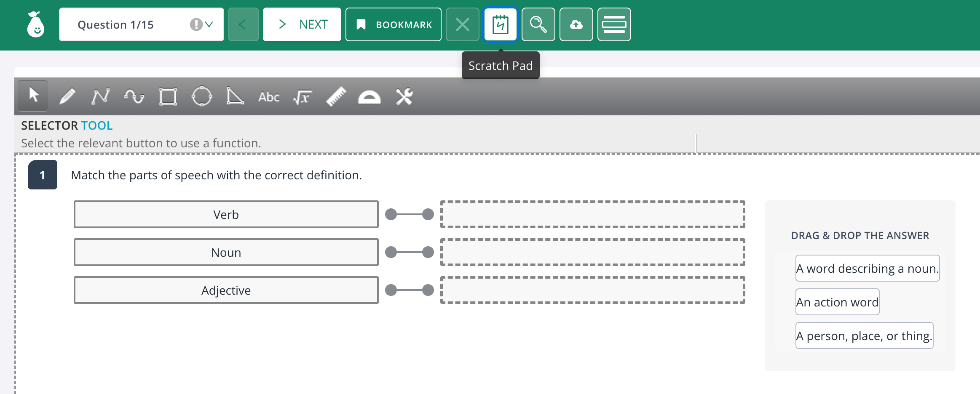The height and width of the screenshot is (394, 980).
Task: Click the exclamation alert icon in question selector
Action: pyautogui.click(x=196, y=24)
